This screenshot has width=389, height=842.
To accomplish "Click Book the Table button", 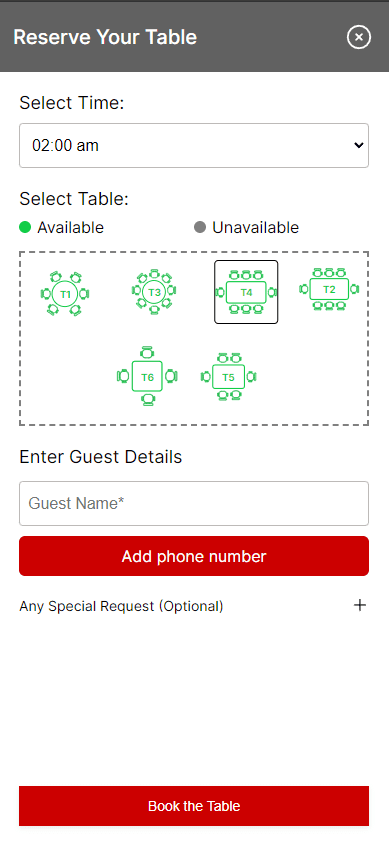I will click(x=194, y=806).
